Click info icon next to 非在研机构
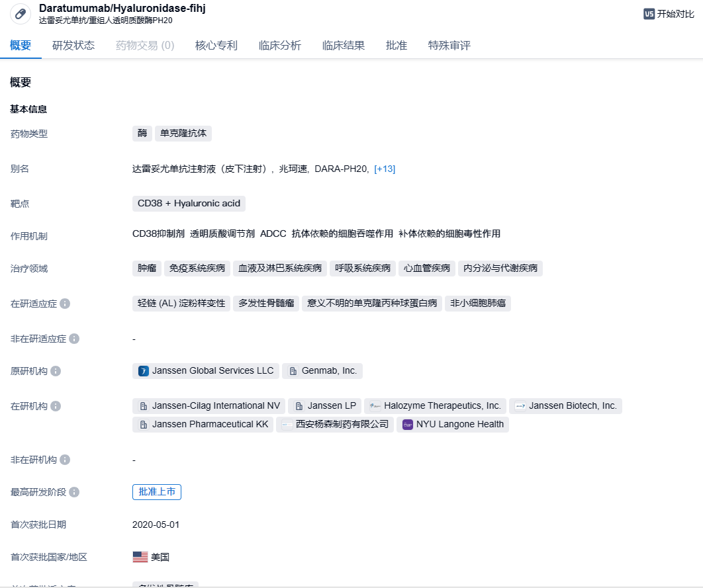Image resolution: width=703 pixels, height=588 pixels. click(65, 460)
